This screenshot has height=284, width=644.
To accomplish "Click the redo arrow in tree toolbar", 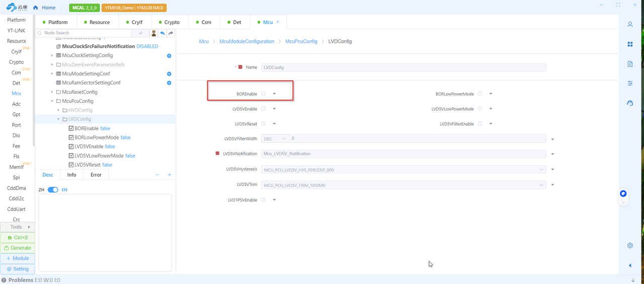I will [x=171, y=33].
